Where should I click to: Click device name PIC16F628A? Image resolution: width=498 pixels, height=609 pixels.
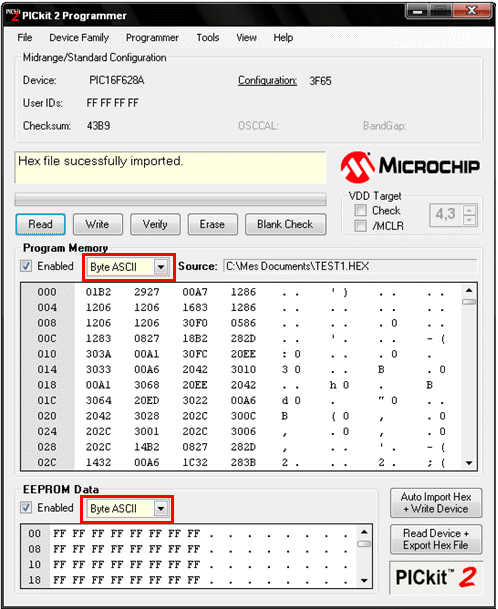click(117, 80)
